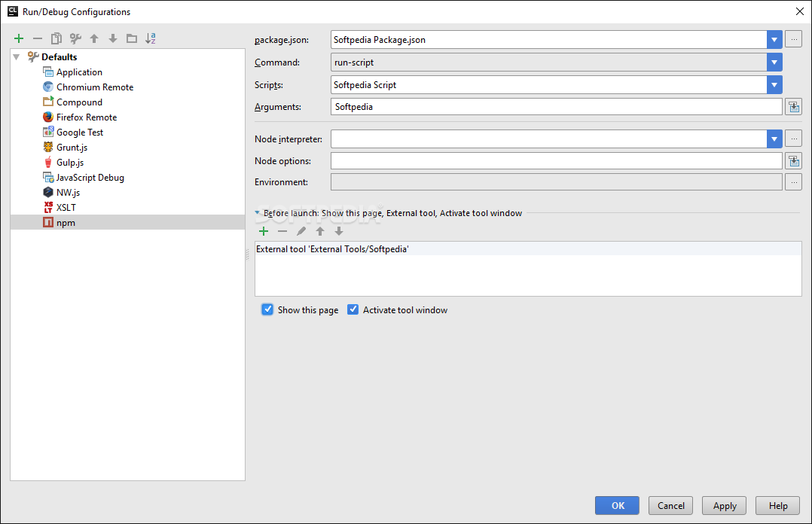This screenshot has width=812, height=524.
Task: Click the Remove Configuration minus icon in top toolbar
Action: pyautogui.click(x=38, y=38)
